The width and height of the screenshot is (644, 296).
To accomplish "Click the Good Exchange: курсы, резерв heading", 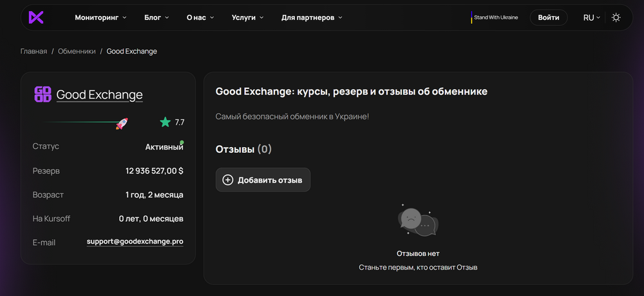I will (x=352, y=92).
